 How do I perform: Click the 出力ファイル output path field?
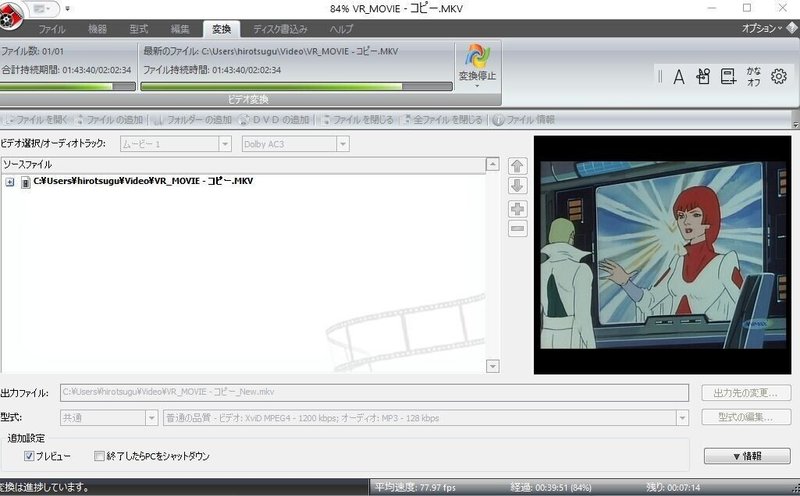pyautogui.click(x=374, y=392)
